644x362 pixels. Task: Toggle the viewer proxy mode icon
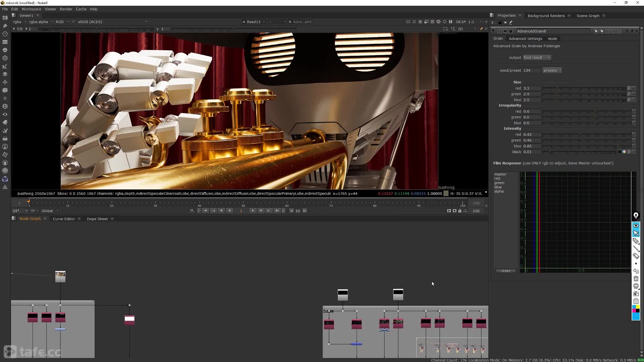426,22
